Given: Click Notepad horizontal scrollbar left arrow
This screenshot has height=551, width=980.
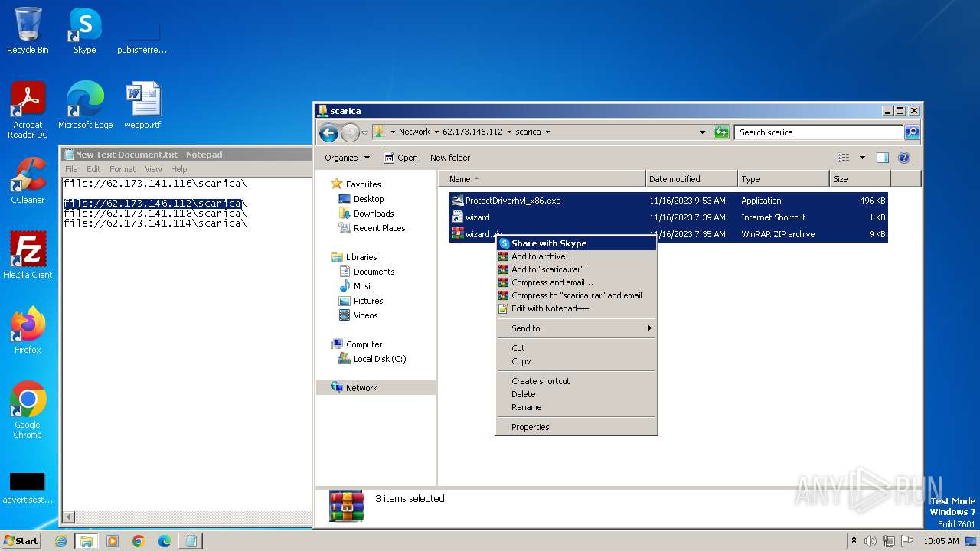Looking at the screenshot, I should [69, 518].
